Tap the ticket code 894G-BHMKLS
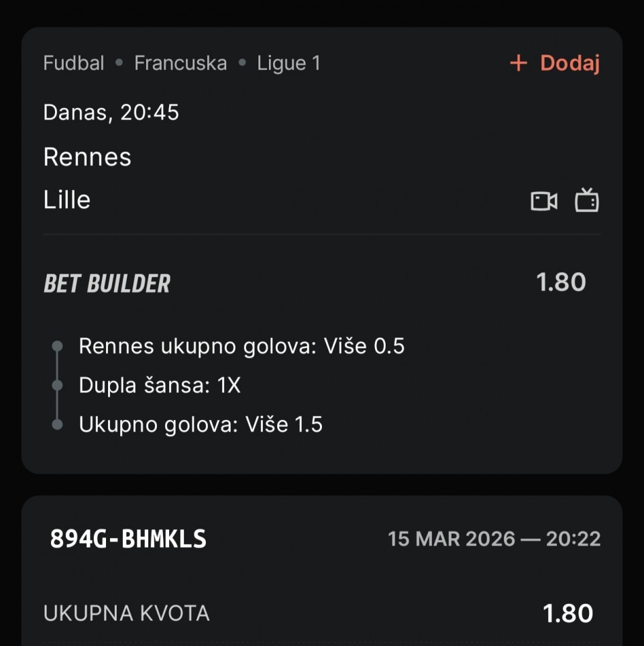 (x=128, y=539)
